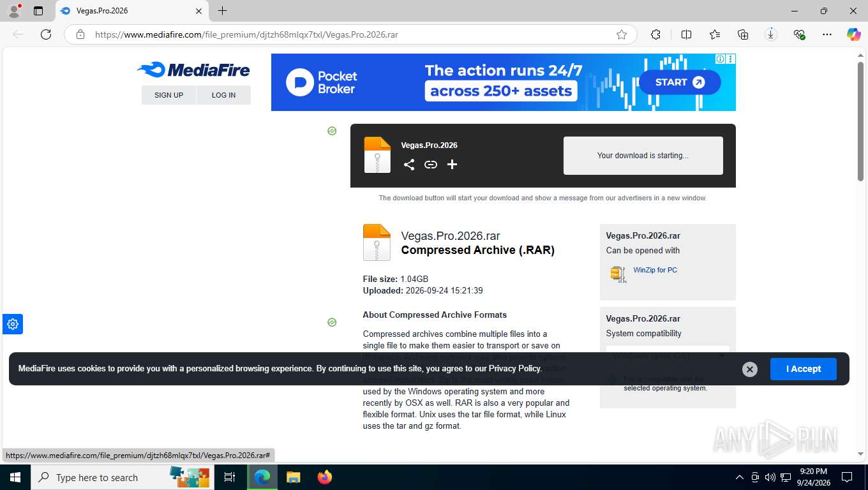The width and height of the screenshot is (868, 490).
Task: Copy the file link chain icon
Action: [431, 165]
